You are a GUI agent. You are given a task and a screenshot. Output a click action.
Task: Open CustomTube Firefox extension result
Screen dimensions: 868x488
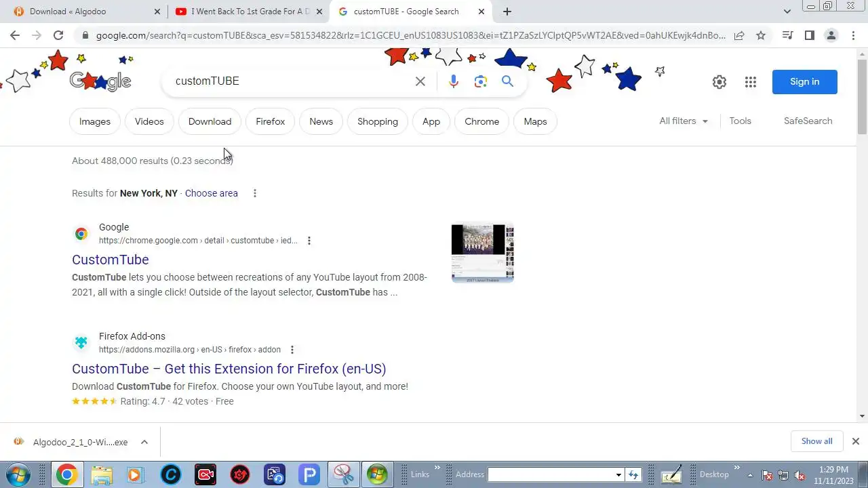[229, 369]
